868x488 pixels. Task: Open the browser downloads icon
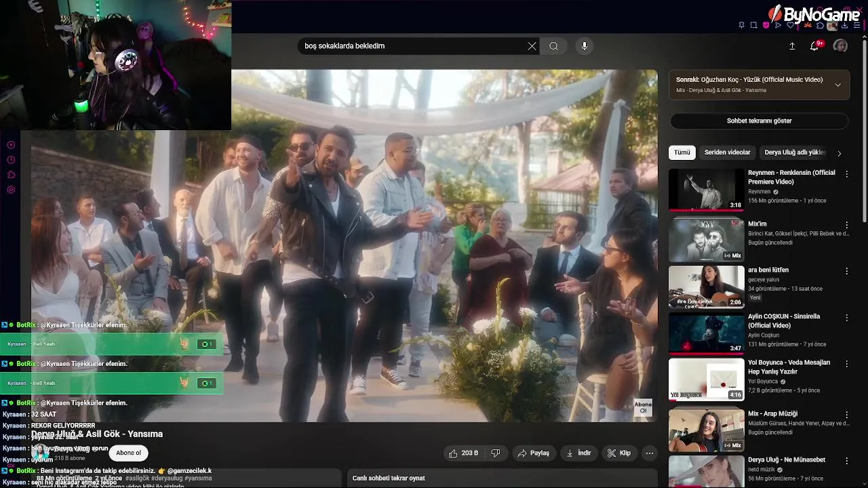(844, 25)
